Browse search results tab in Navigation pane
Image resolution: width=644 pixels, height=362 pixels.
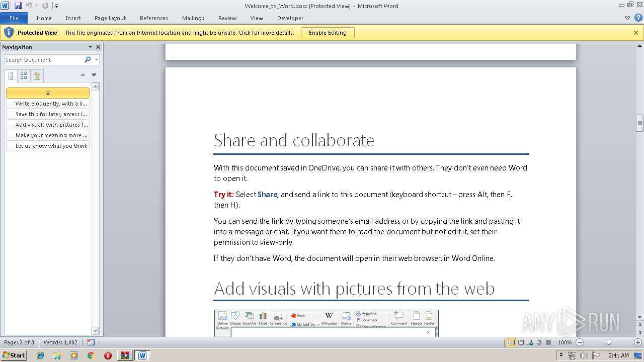point(37,76)
